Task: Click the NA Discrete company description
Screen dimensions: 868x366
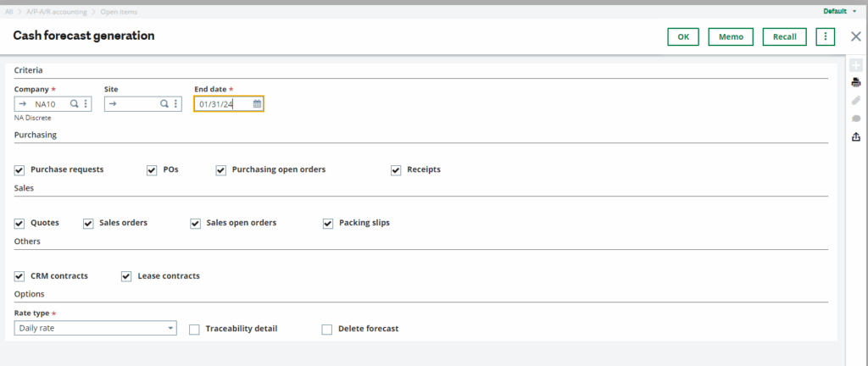Action: pos(33,118)
